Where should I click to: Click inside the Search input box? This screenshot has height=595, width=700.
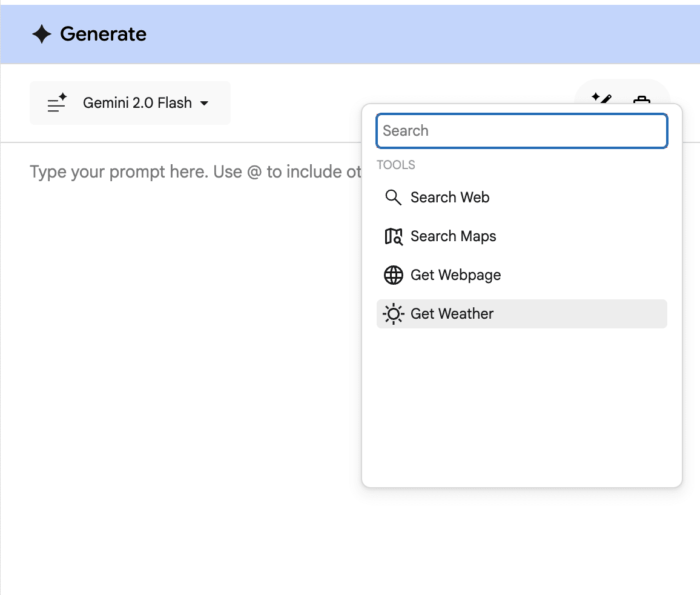pyautogui.click(x=521, y=130)
